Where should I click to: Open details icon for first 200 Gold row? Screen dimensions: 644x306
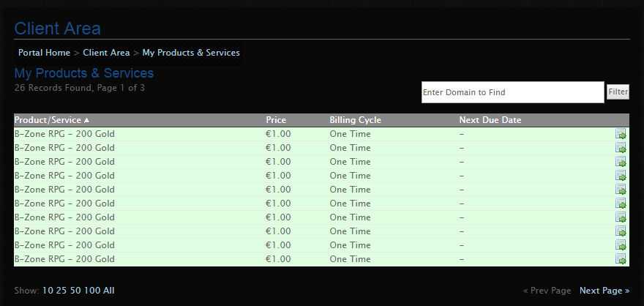(x=621, y=134)
